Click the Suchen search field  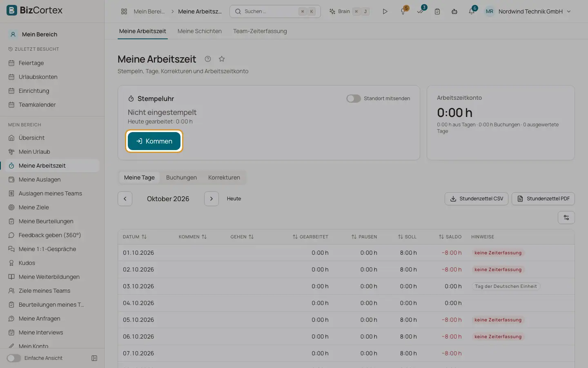[x=275, y=11]
